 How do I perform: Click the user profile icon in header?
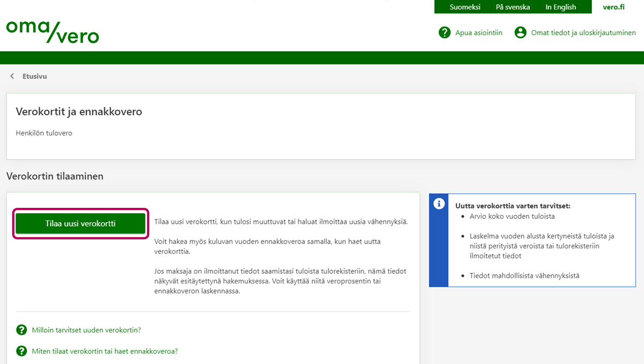click(520, 33)
